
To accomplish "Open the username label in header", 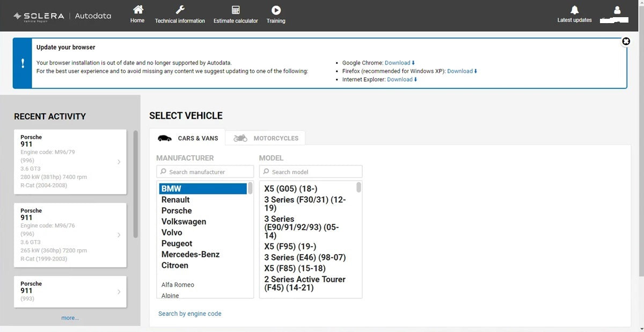I will 614,20.
